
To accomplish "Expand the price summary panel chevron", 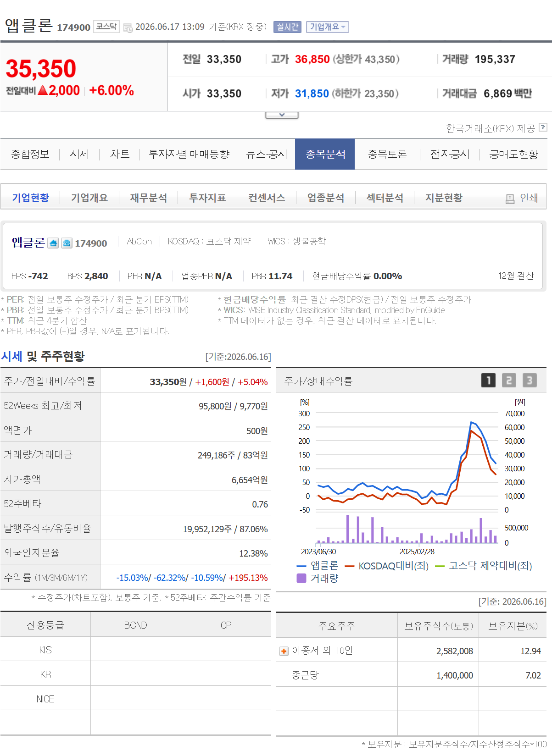I will (282, 115).
